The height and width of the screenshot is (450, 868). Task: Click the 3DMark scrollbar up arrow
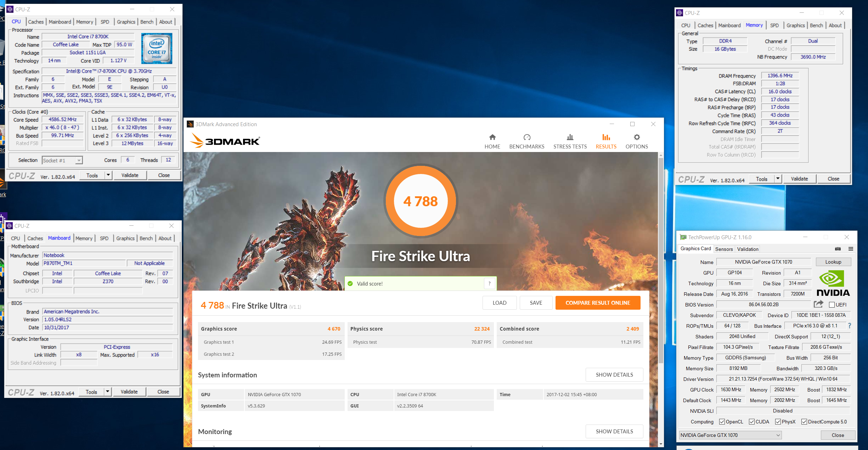click(661, 155)
